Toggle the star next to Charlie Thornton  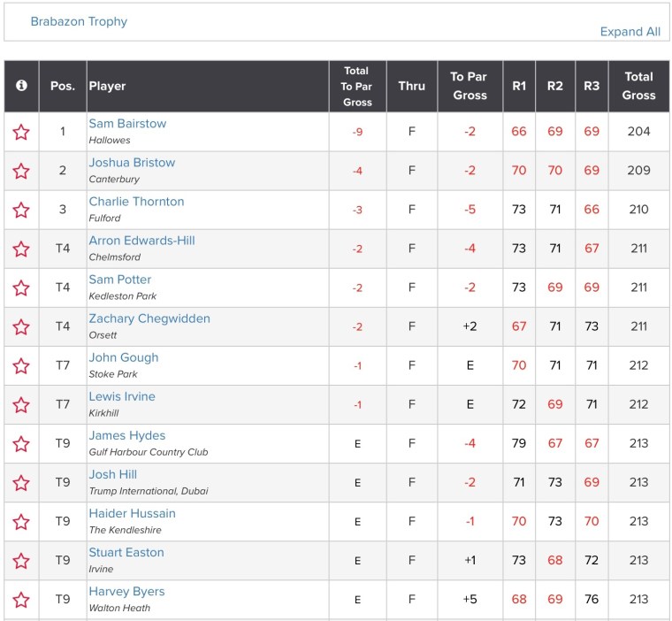21,210
